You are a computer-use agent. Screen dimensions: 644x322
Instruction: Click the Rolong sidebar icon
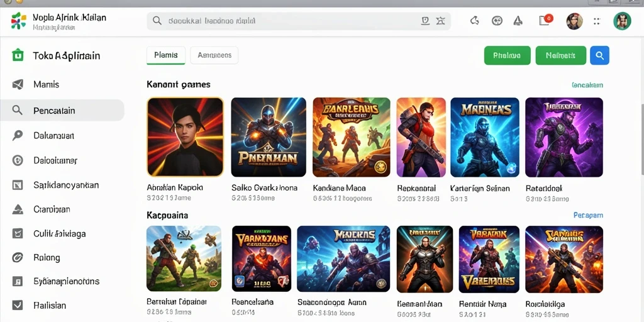coord(17,257)
